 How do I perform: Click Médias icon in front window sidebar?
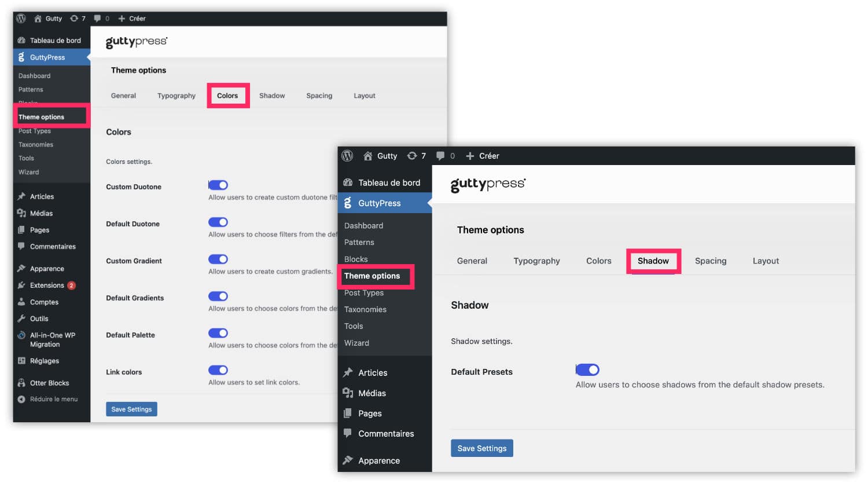point(348,393)
